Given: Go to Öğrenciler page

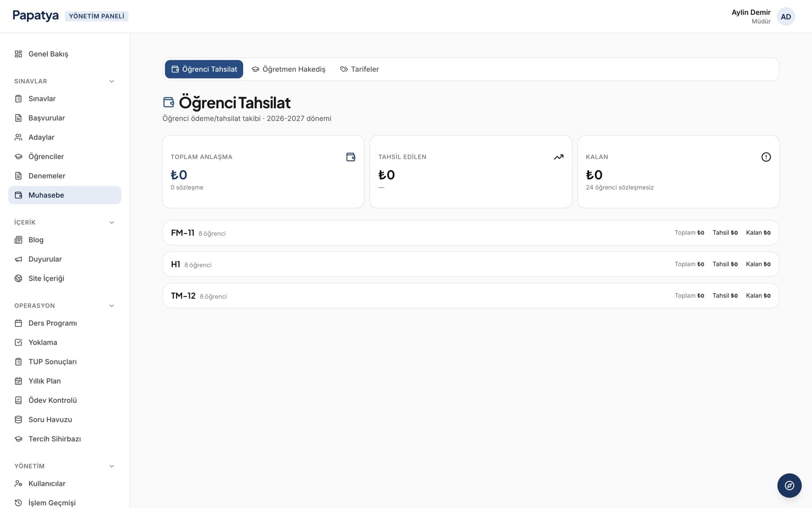Looking at the screenshot, I should (65, 157).
